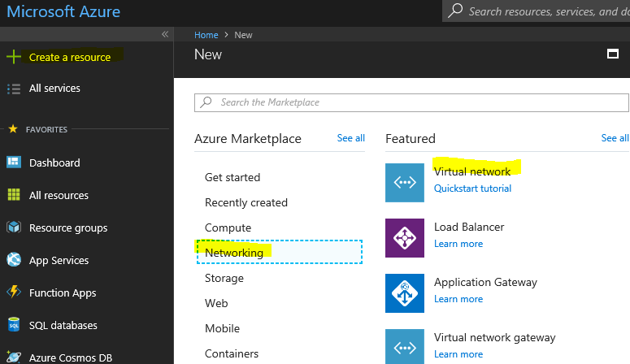Click the New breadcrumb text

coord(243,35)
